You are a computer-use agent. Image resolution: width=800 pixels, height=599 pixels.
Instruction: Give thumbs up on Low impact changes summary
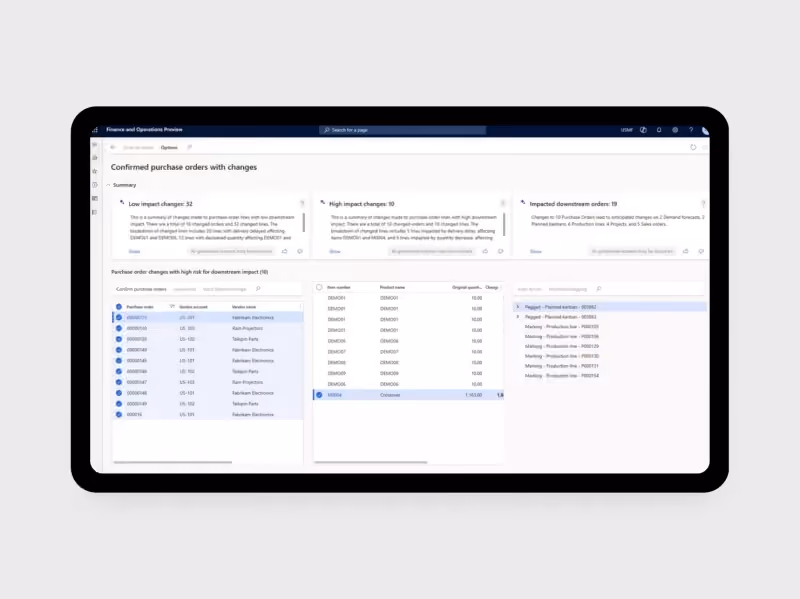285,251
